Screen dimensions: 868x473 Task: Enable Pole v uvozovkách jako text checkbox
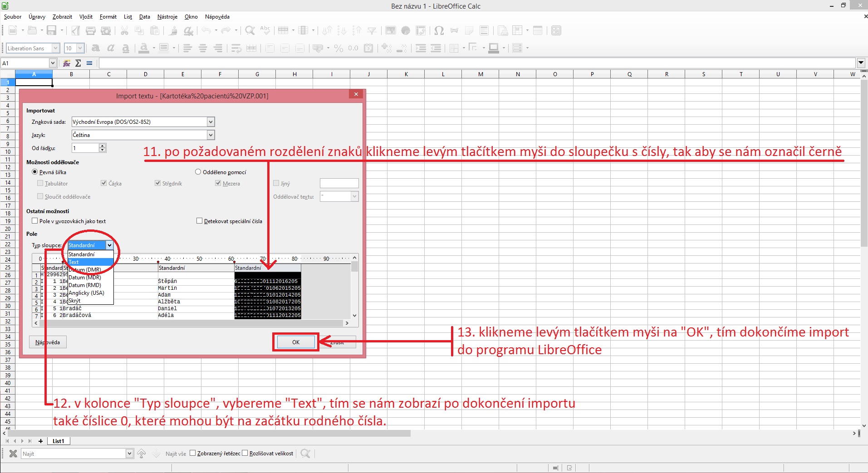[34, 221]
